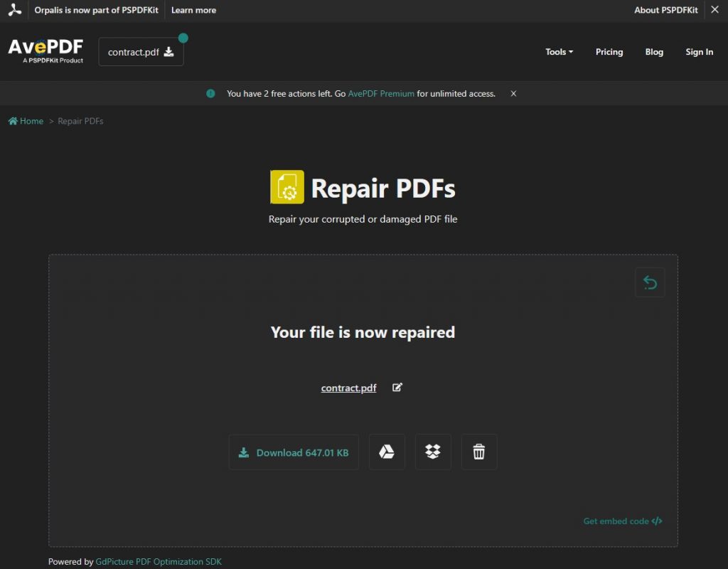The width and height of the screenshot is (728, 569).
Task: Select Repair PDFs in the breadcrumb
Action: (x=80, y=121)
